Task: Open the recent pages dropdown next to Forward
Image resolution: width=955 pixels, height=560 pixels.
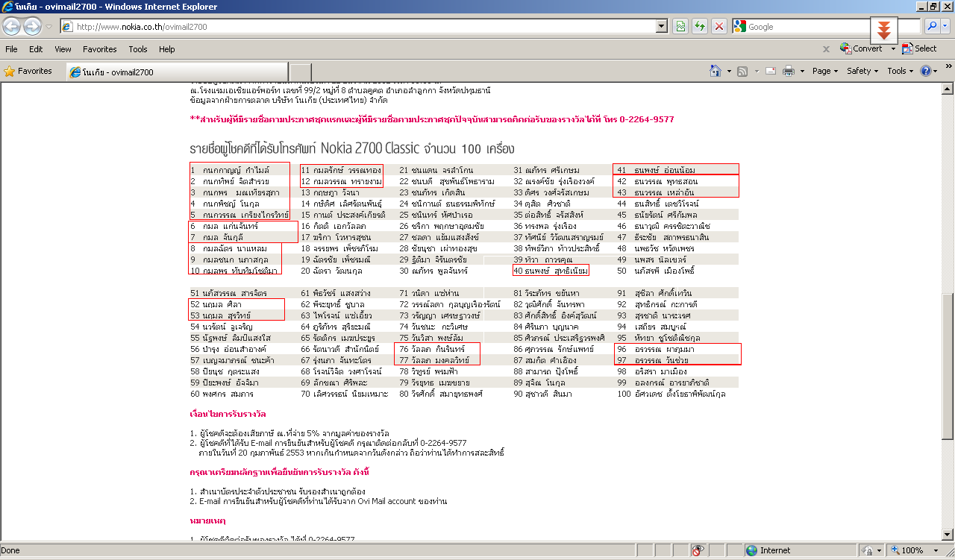Action: tap(48, 26)
